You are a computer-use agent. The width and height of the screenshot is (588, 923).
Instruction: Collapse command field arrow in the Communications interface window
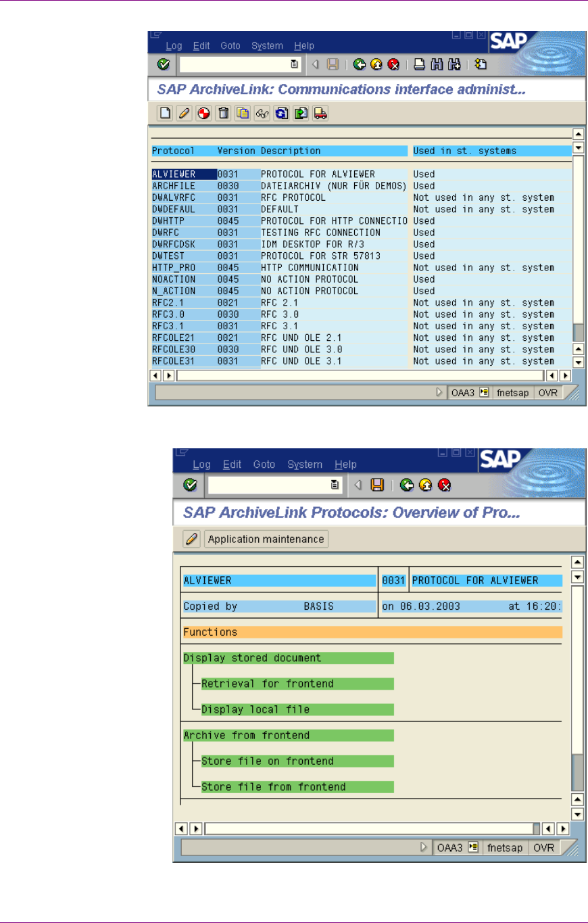pos(315,65)
